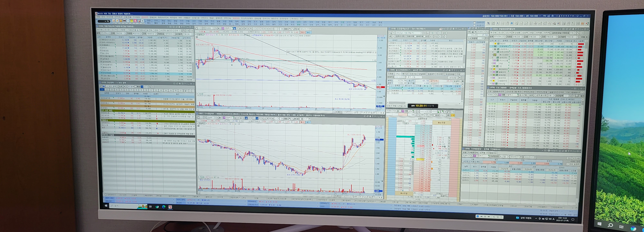Click the magnifier search icon in top-left toolbar
644x232 pixels.
tap(108, 22)
